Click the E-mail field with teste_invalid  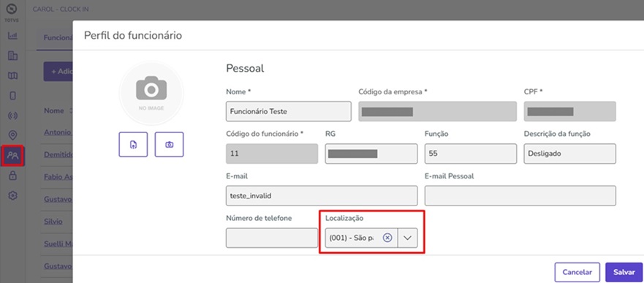click(x=322, y=195)
